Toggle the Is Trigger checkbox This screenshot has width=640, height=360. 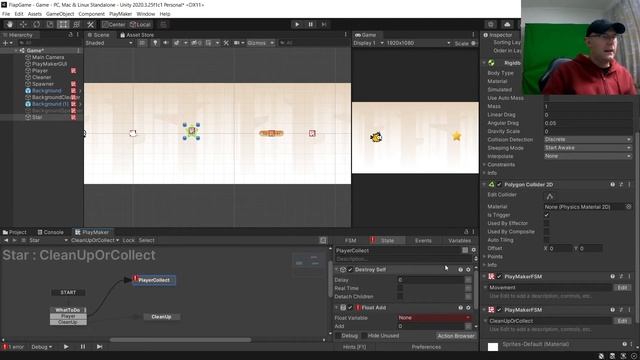coord(547,215)
